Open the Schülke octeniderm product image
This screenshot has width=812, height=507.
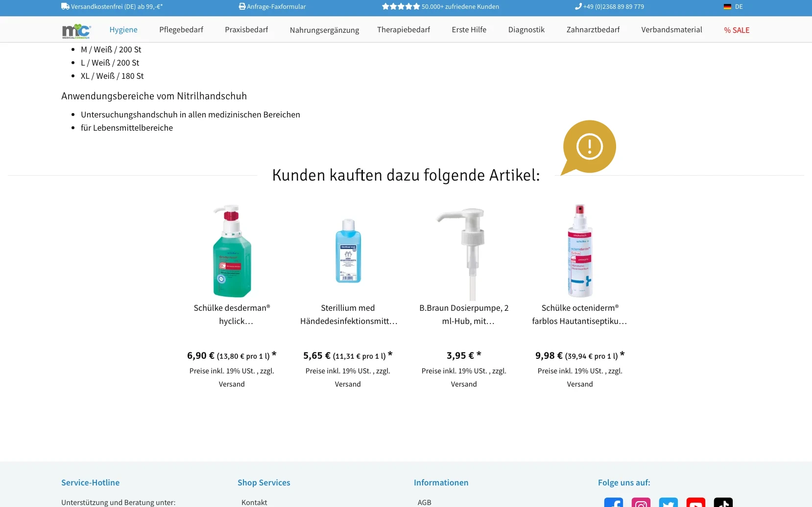click(x=580, y=251)
